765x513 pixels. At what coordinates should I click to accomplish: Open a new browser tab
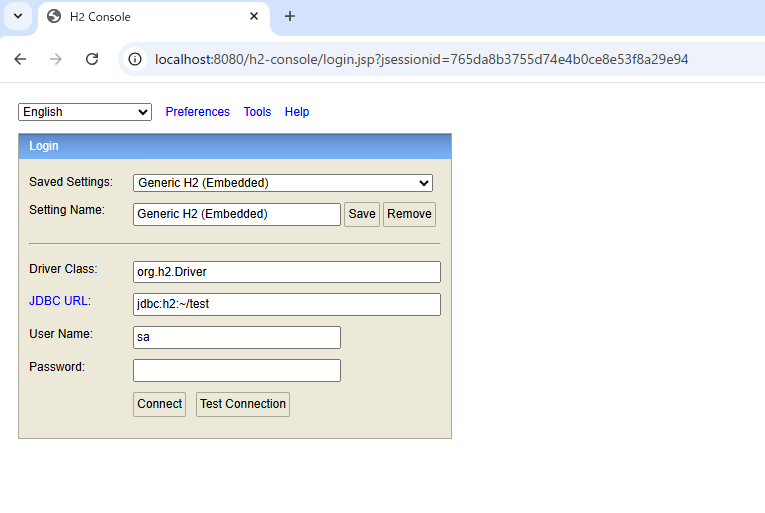pyautogui.click(x=290, y=16)
